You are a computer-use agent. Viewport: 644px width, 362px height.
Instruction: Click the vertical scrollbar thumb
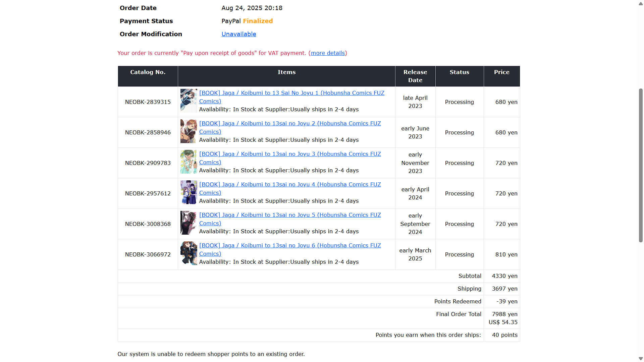coord(641,165)
